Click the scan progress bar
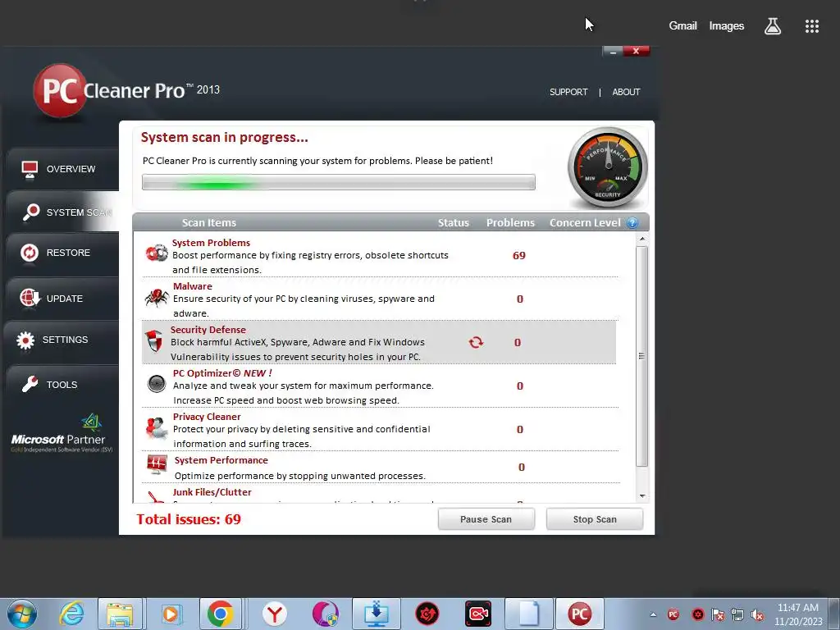This screenshot has height=630, width=840. [339, 182]
